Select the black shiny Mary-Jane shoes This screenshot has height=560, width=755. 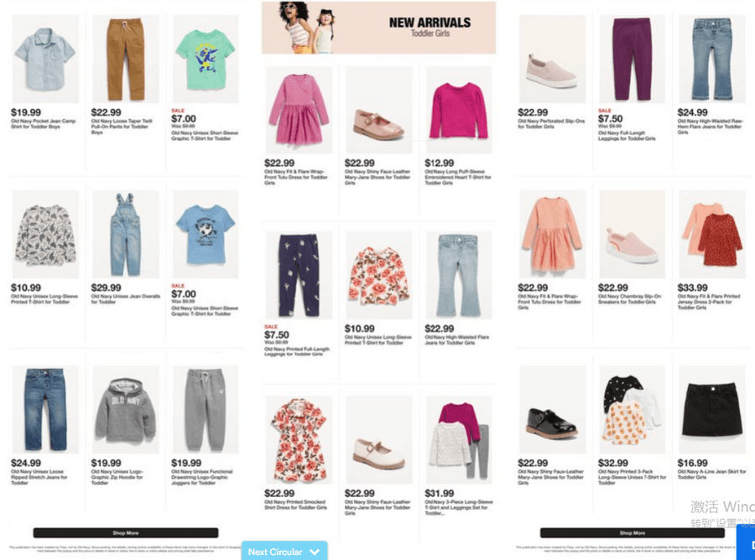coord(552,409)
